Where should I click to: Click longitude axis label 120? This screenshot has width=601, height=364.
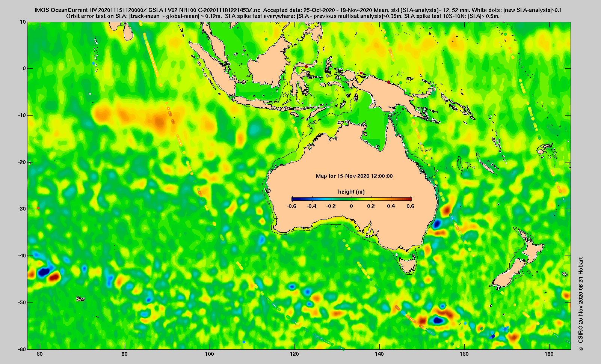(x=294, y=354)
